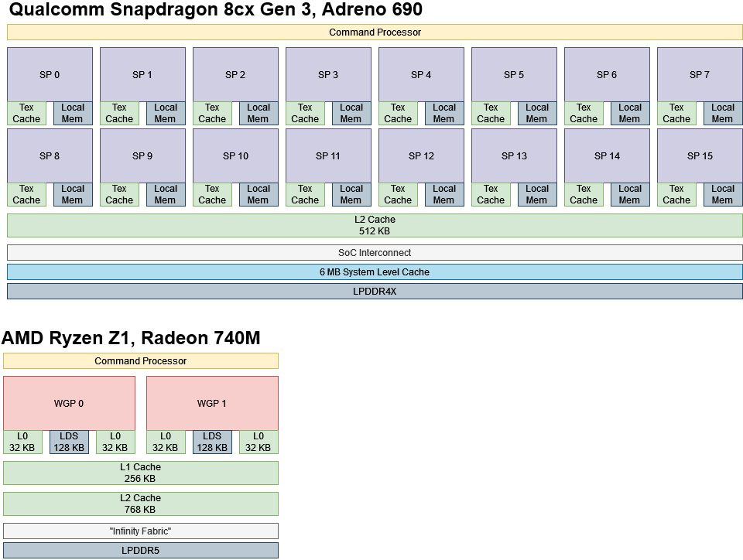Click the second L0 32 KB box under WGP 1
743x560 pixels.
click(x=259, y=442)
